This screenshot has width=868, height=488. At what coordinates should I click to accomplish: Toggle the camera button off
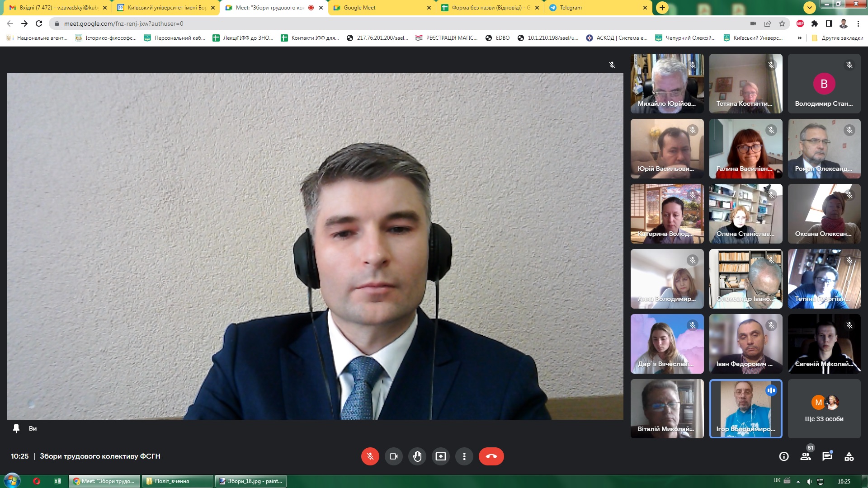point(393,456)
